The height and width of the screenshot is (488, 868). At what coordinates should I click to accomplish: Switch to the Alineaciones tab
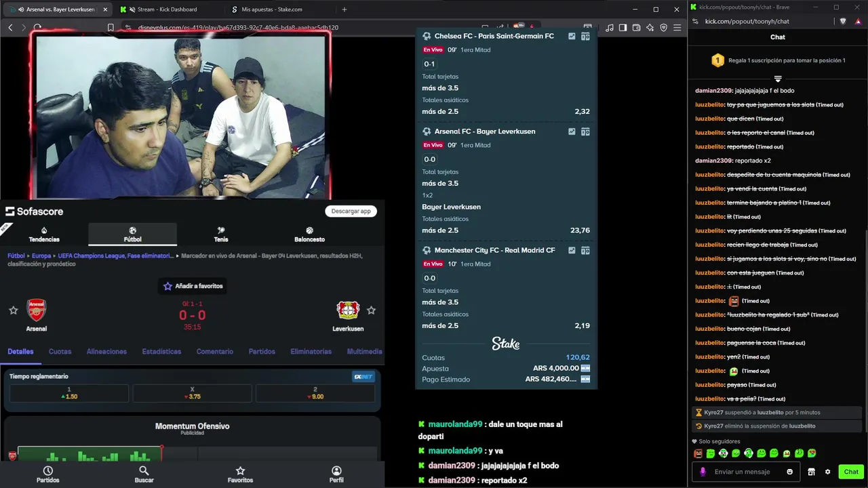pyautogui.click(x=106, y=352)
